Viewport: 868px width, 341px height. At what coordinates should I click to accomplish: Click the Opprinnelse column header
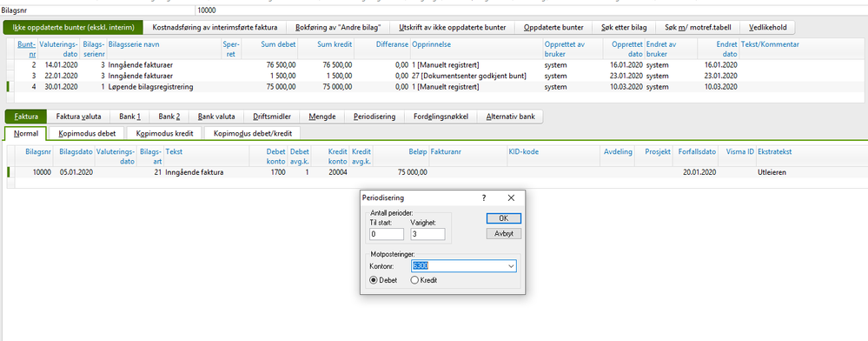pyautogui.click(x=476, y=49)
